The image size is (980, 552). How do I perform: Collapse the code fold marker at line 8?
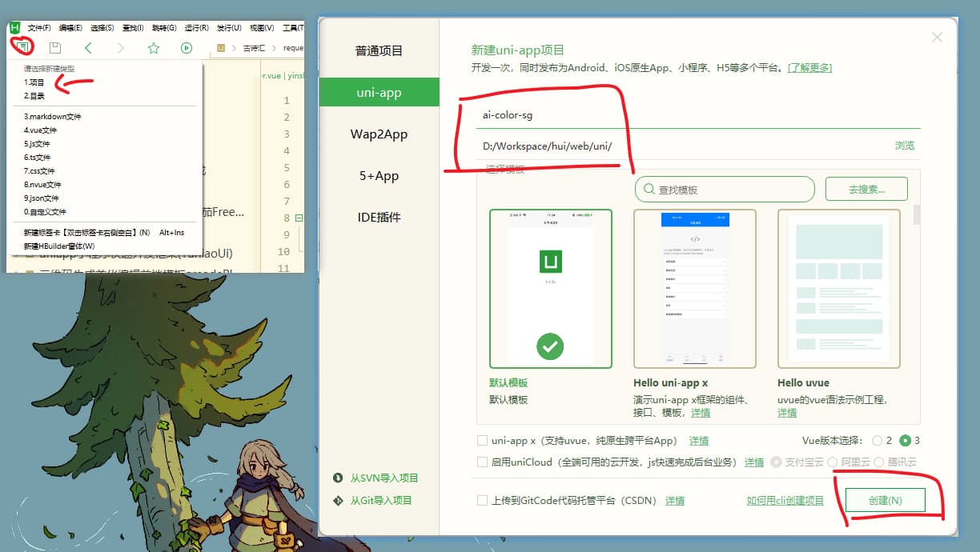pyautogui.click(x=299, y=218)
